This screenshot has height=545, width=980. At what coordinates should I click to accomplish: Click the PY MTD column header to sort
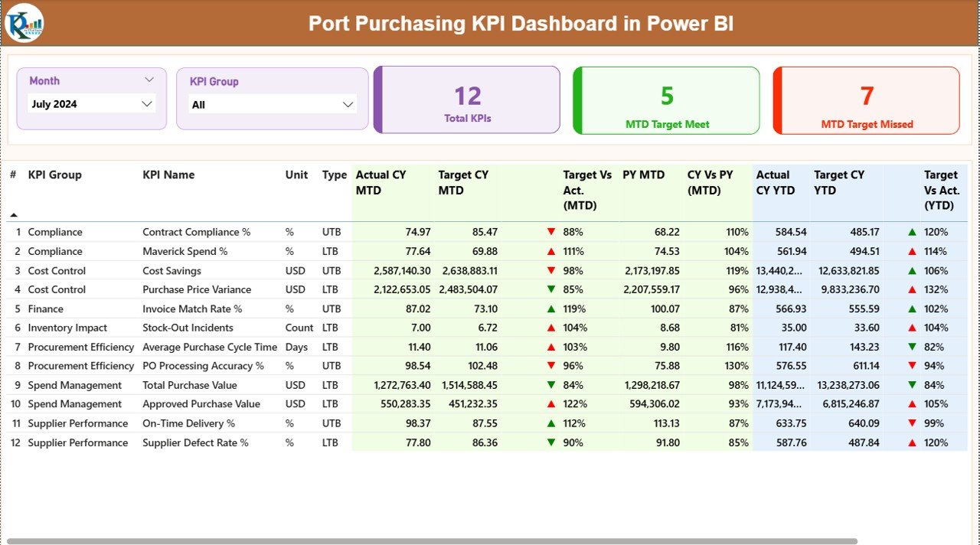point(645,175)
